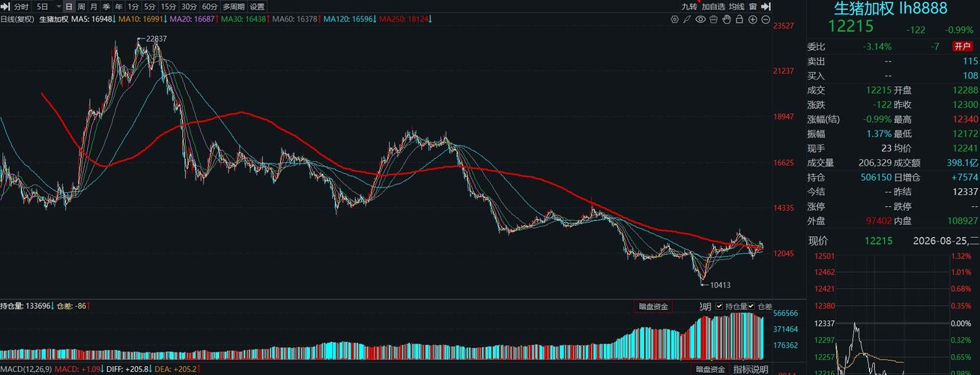The height and width of the screenshot is (375, 980).
Task: Click the 最低 12172 value
Action: coord(966,133)
